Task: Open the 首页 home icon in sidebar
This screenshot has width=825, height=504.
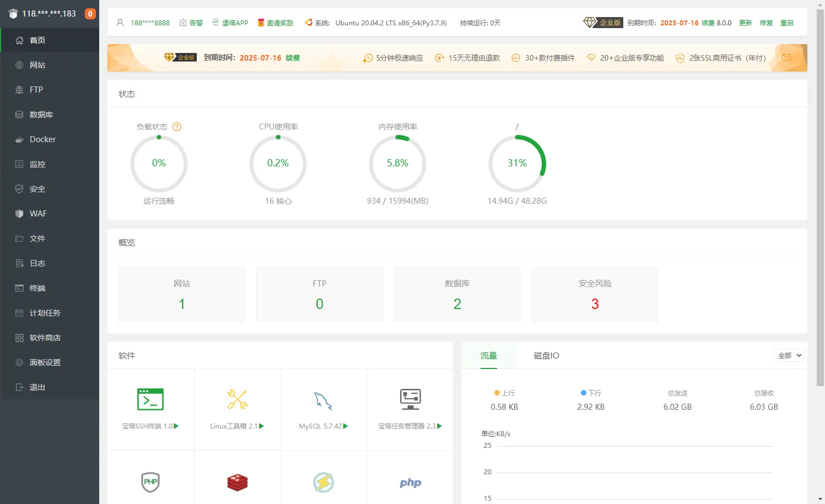Action: tap(19, 40)
